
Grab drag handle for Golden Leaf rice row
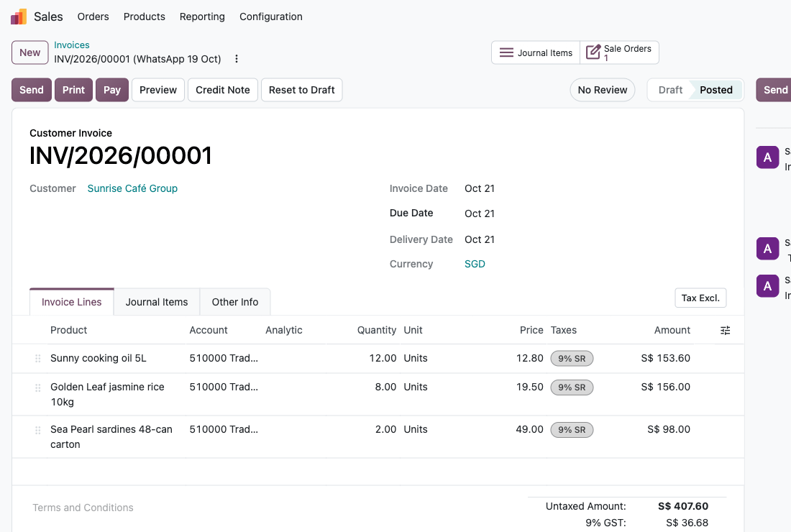38,387
